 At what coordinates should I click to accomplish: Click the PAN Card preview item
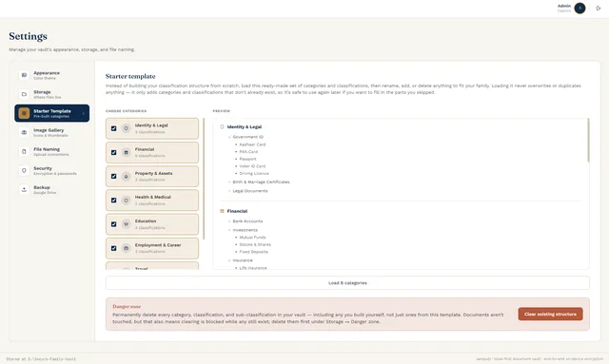248,152
